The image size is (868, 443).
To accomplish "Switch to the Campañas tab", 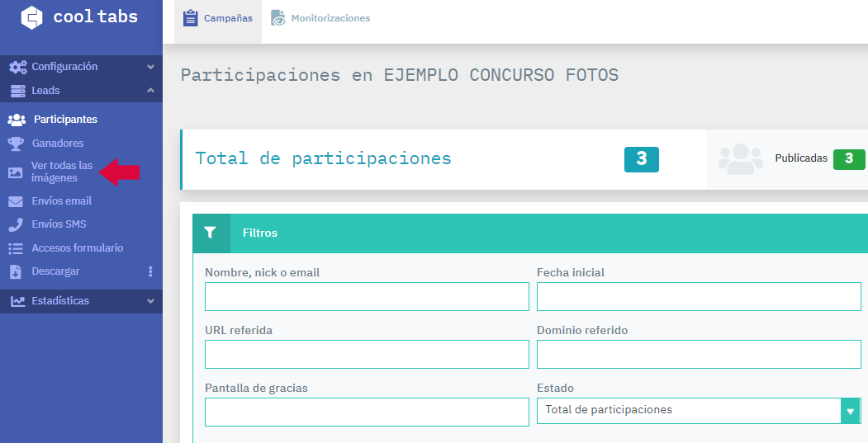I will (x=218, y=18).
